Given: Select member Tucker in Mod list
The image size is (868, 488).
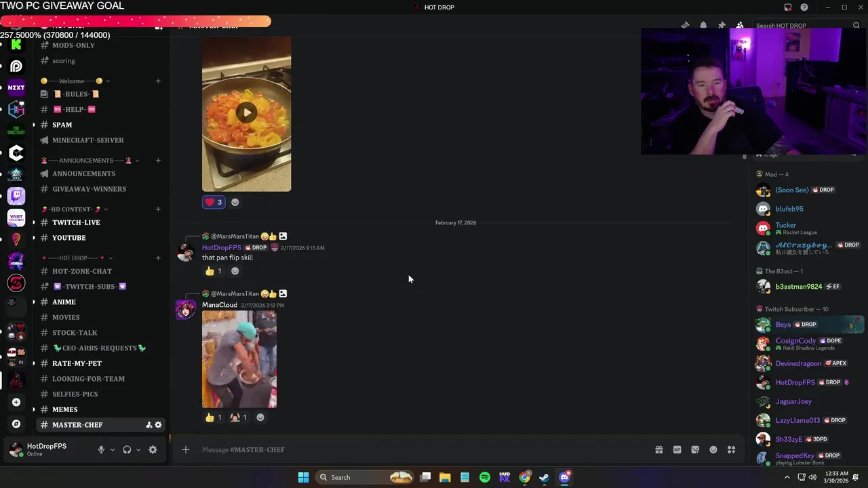Looking at the screenshot, I should (x=809, y=228).
